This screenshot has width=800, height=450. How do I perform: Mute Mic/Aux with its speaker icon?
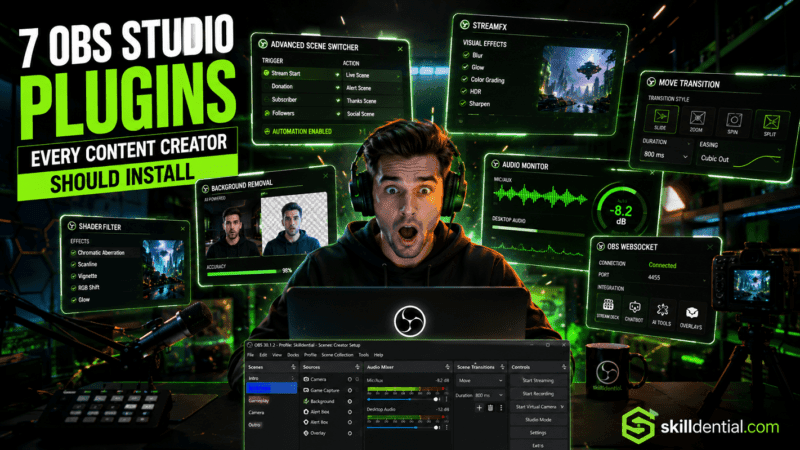pyautogui.click(x=436, y=399)
